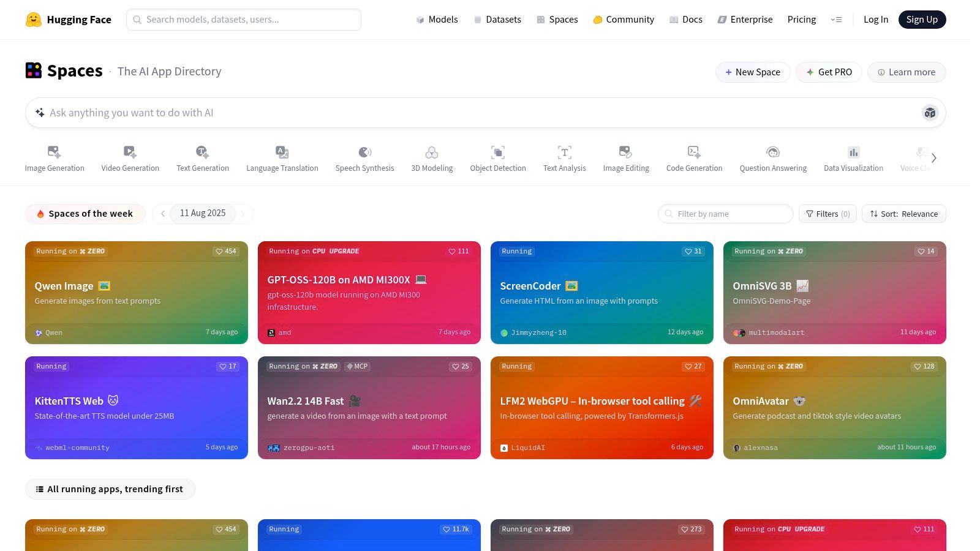Like the GPT-OSS-120B space (111 hearts)

458,252
